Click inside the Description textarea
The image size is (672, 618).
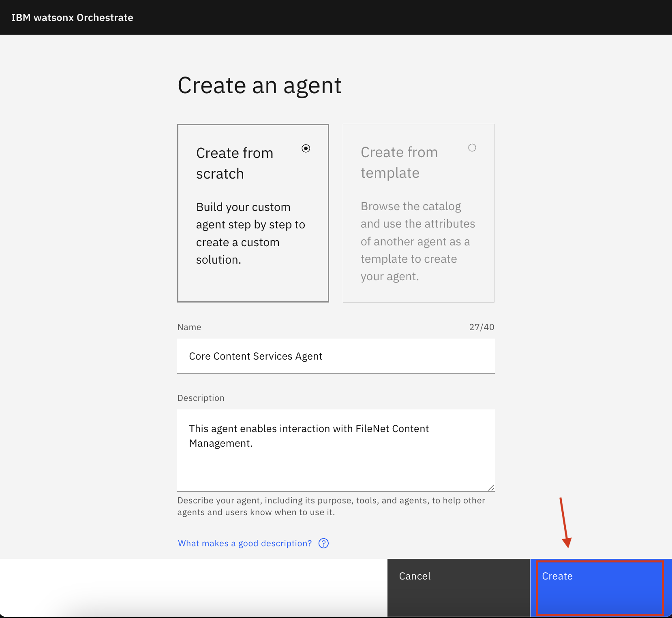[x=336, y=450]
